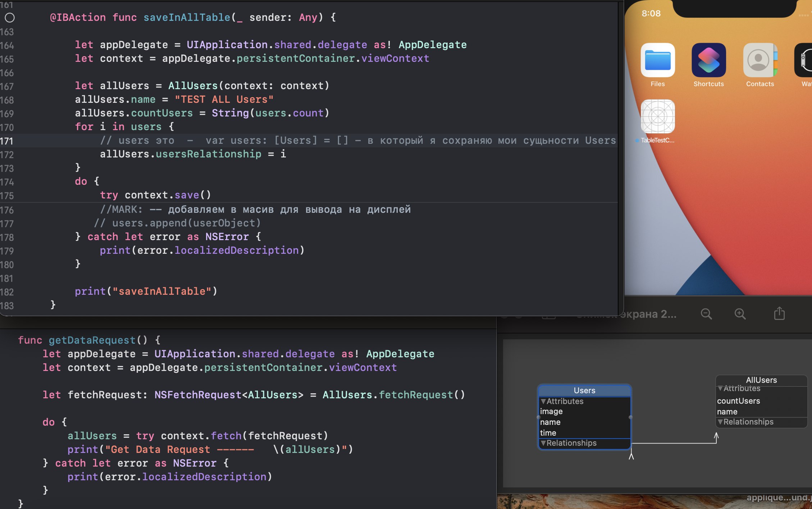This screenshot has height=509, width=812.
Task: Collapse Relationships section of AllUsers entity
Action: pyautogui.click(x=720, y=422)
